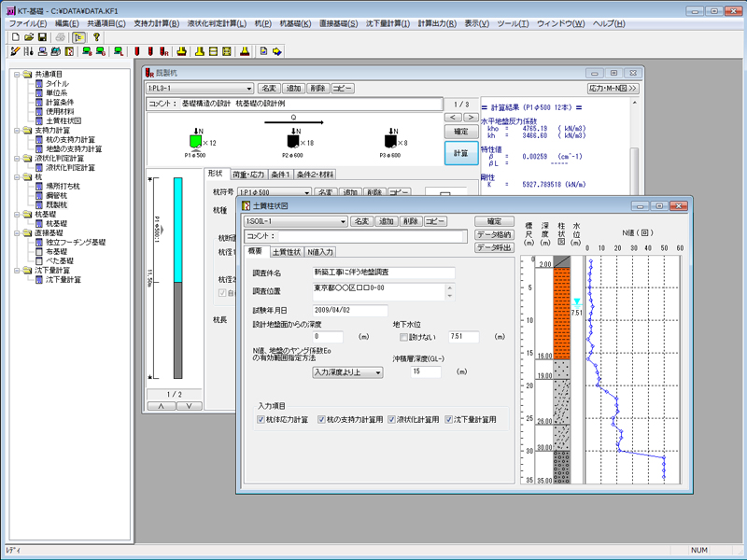Click the 独立フーチング基礎 tree icon

tap(38, 243)
